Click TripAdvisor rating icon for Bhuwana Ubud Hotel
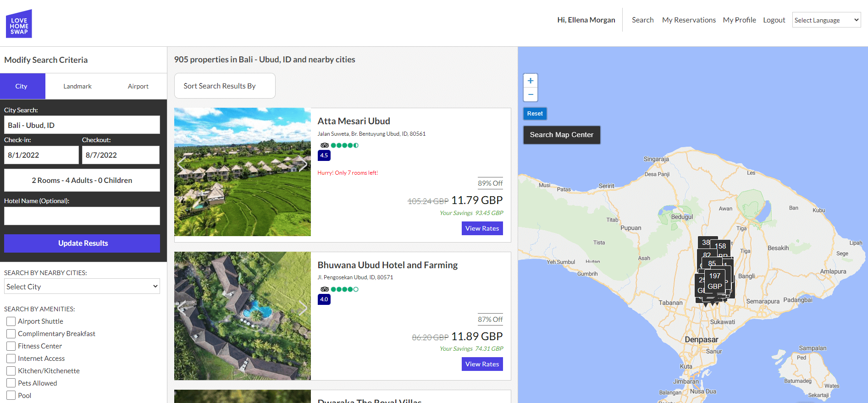 [x=339, y=289]
